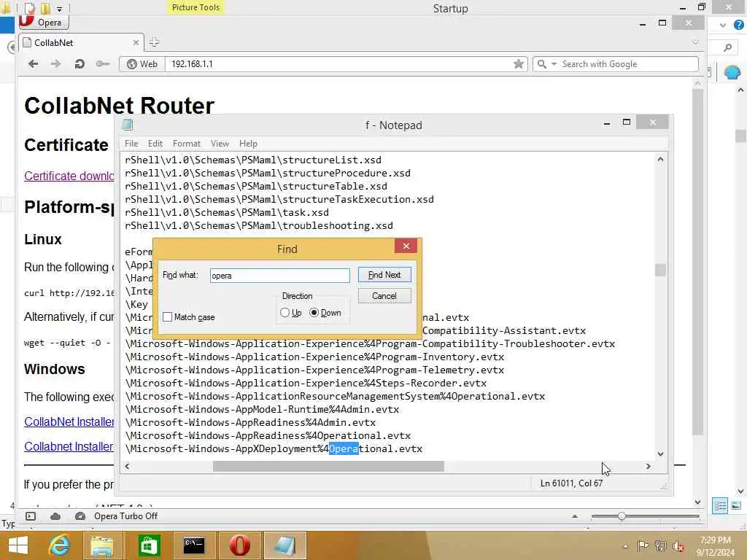Viewport: 747px width, 560px height.
Task: Open Command Prompt from taskbar
Action: pos(194,545)
